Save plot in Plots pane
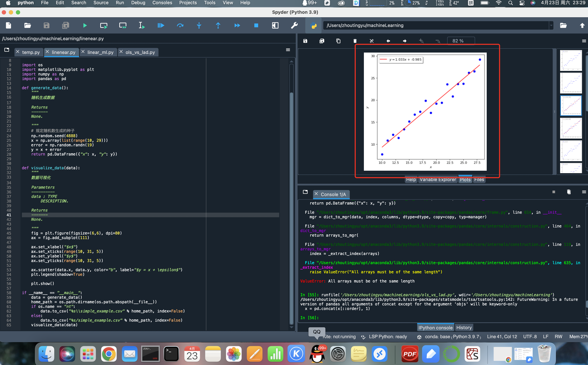The image size is (588, 365). [305, 41]
